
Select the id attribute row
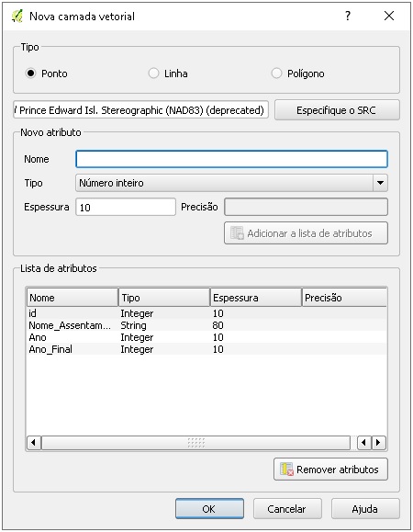(x=206, y=313)
